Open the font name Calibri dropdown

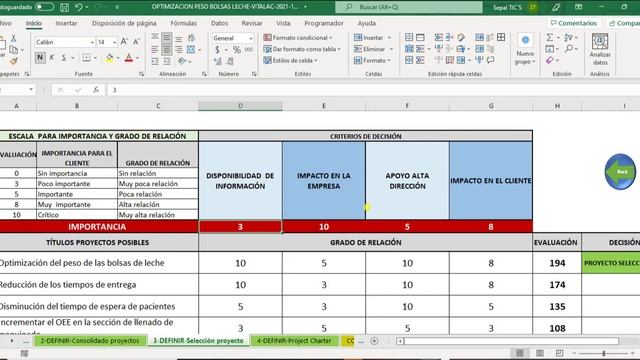(x=92, y=42)
